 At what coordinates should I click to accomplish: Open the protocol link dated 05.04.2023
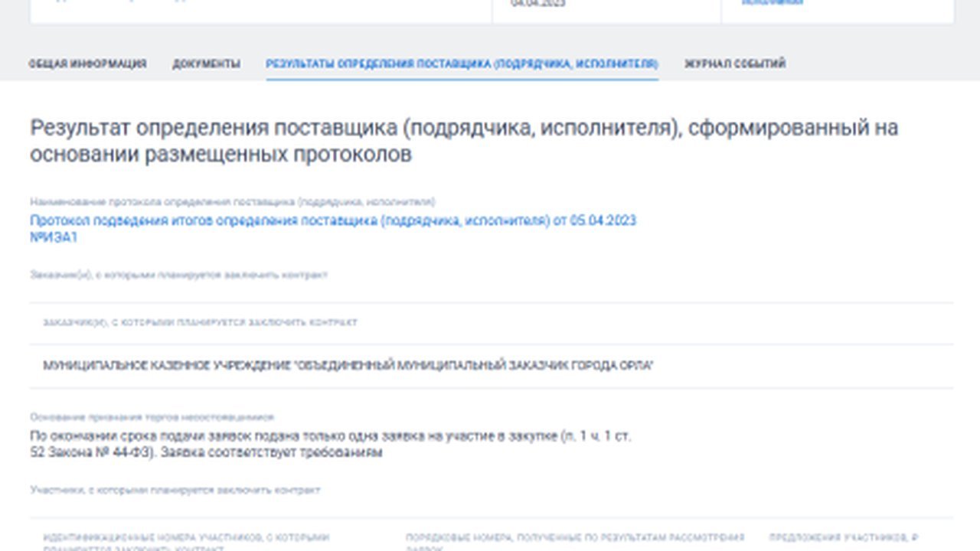pos(332,220)
